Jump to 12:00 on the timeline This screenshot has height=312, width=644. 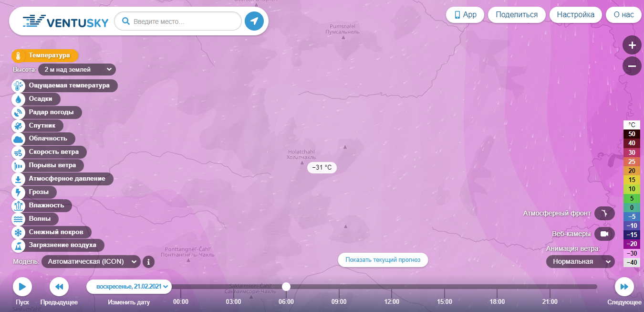coord(392,301)
